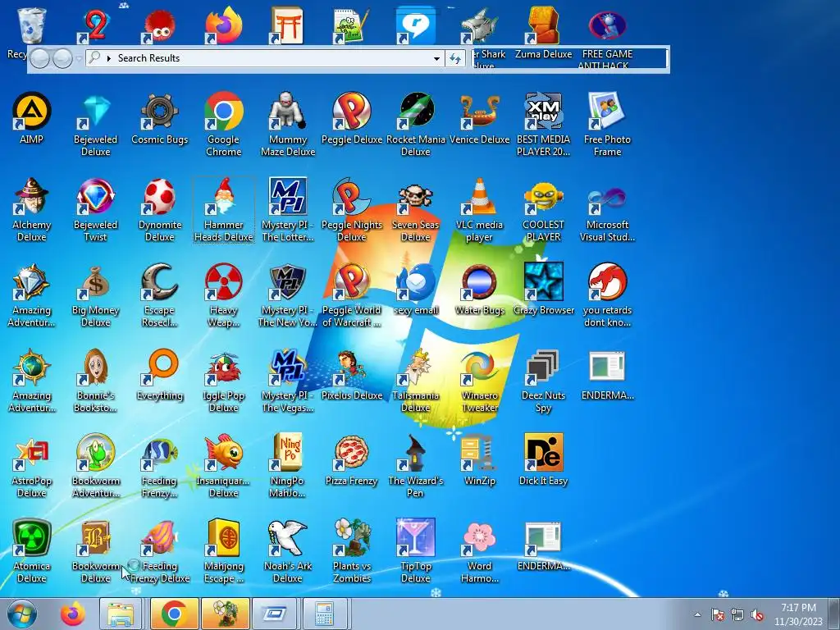Select NingPo MahJong tile icon
Viewport: 840px width, 630px height.
tap(288, 466)
